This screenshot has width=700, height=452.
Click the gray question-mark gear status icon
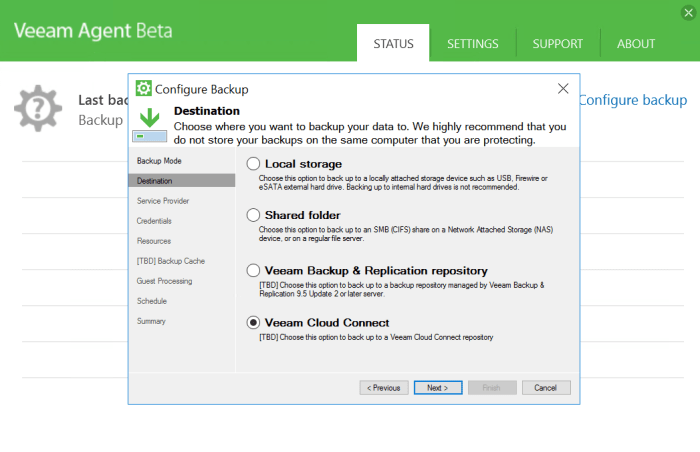pos(38,109)
